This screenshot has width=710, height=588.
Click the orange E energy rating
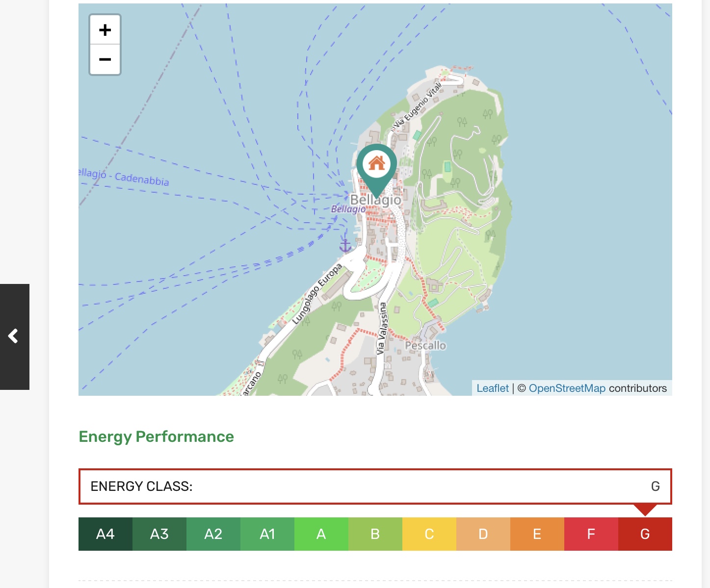click(537, 534)
